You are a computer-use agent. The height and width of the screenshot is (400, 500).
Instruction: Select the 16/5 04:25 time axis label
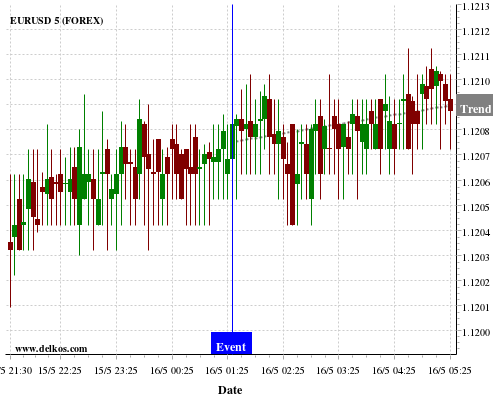click(394, 370)
